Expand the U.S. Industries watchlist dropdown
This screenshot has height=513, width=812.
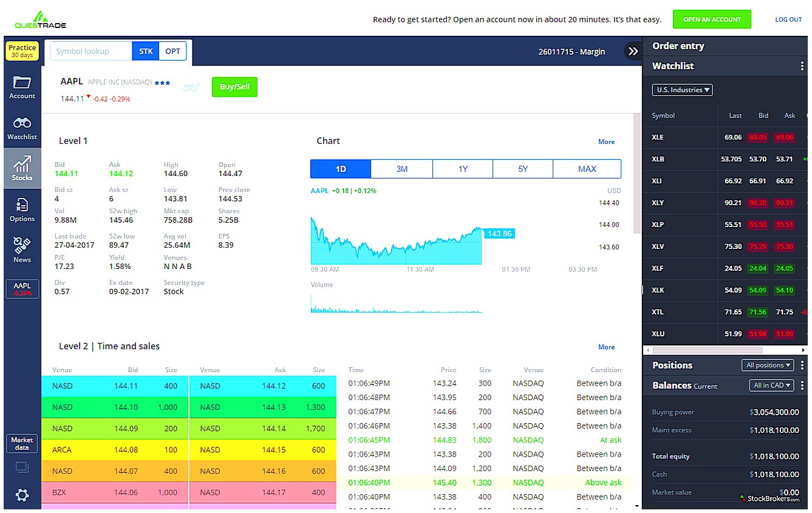(683, 90)
